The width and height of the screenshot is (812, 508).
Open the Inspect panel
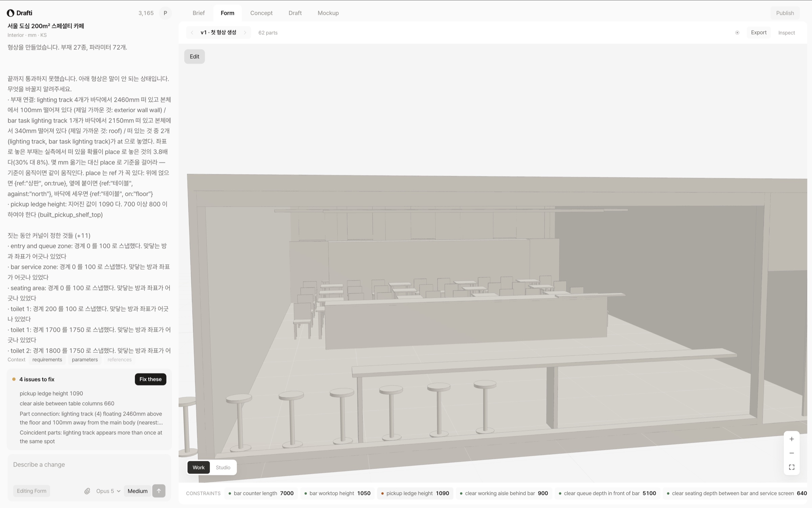click(786, 32)
